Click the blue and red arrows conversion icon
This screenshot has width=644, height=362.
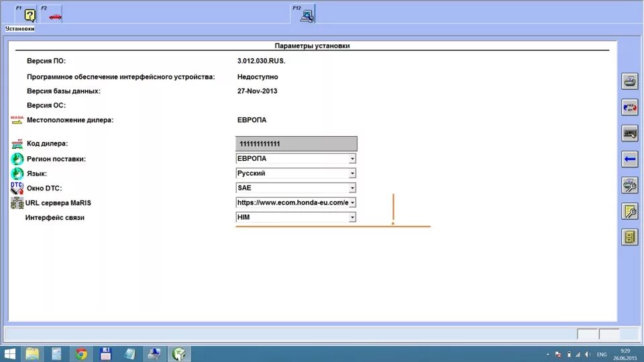630,107
